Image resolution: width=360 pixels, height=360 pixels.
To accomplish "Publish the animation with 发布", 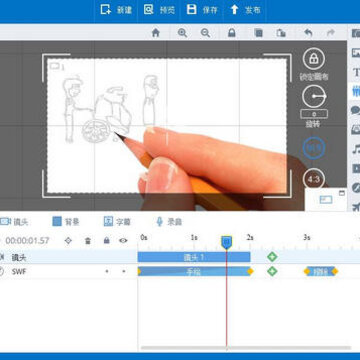I will click(245, 10).
